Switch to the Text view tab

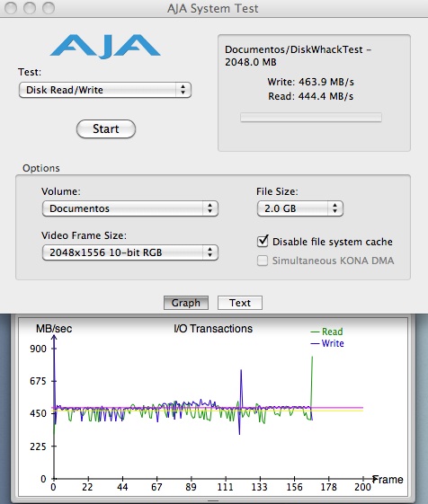(240, 303)
